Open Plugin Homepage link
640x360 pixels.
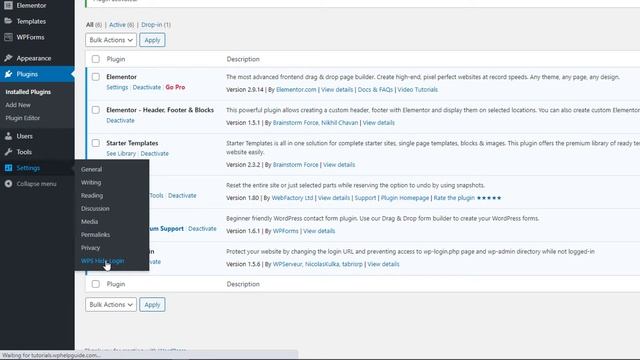[x=405, y=198]
